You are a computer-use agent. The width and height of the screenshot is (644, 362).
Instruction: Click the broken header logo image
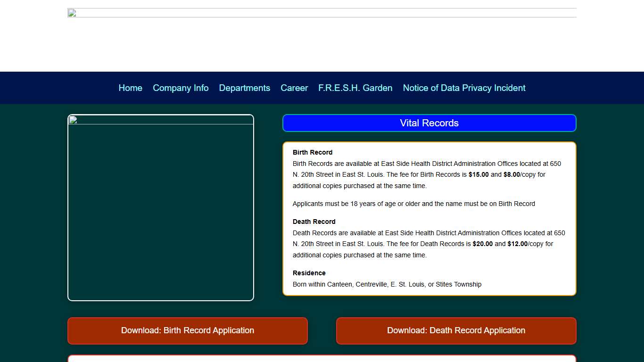coord(72,13)
